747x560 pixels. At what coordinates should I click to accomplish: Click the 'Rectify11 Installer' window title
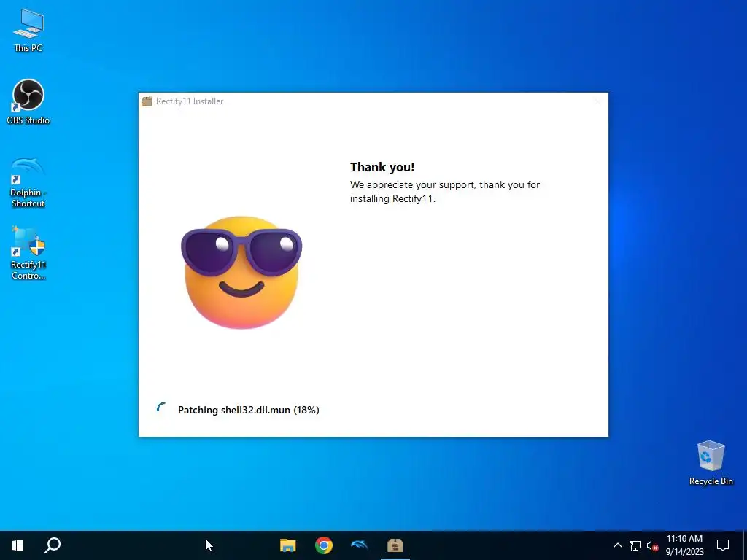(190, 101)
